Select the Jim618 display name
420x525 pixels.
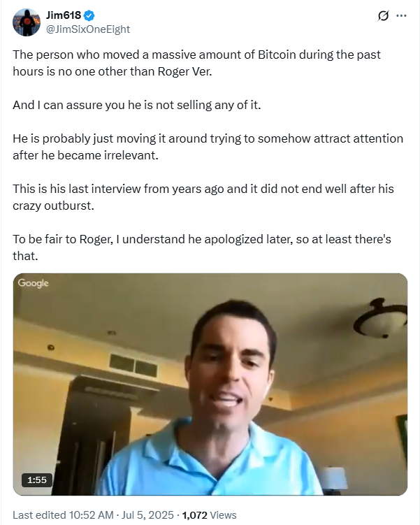coord(64,15)
